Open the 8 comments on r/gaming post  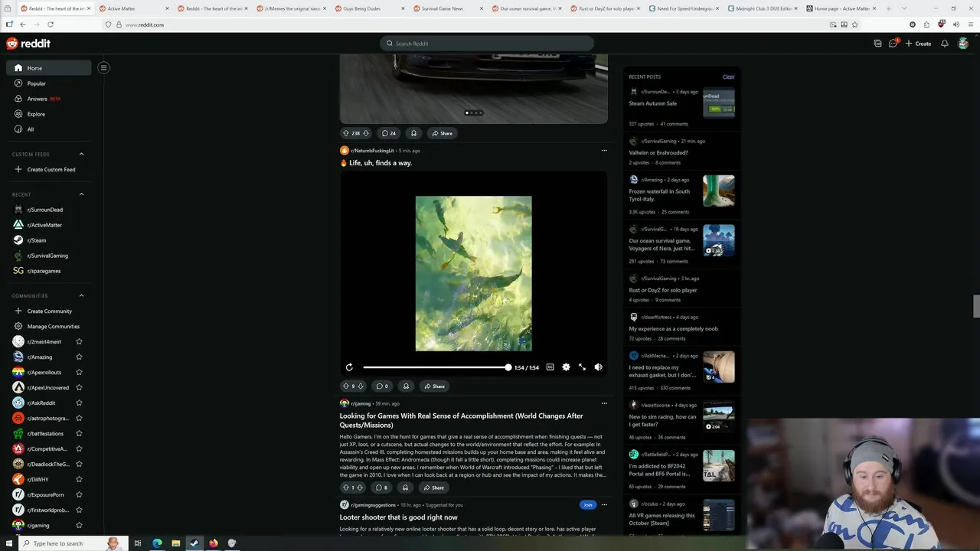(381, 487)
